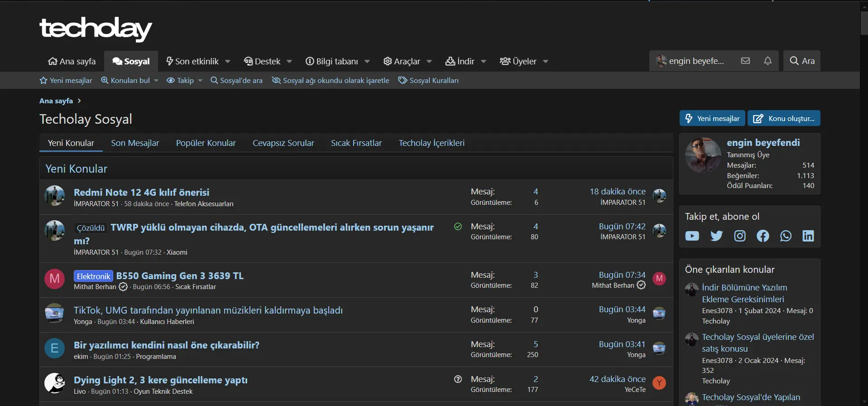Open engin beyefe... account menu
The height and width of the screenshot is (406, 868).
690,61
